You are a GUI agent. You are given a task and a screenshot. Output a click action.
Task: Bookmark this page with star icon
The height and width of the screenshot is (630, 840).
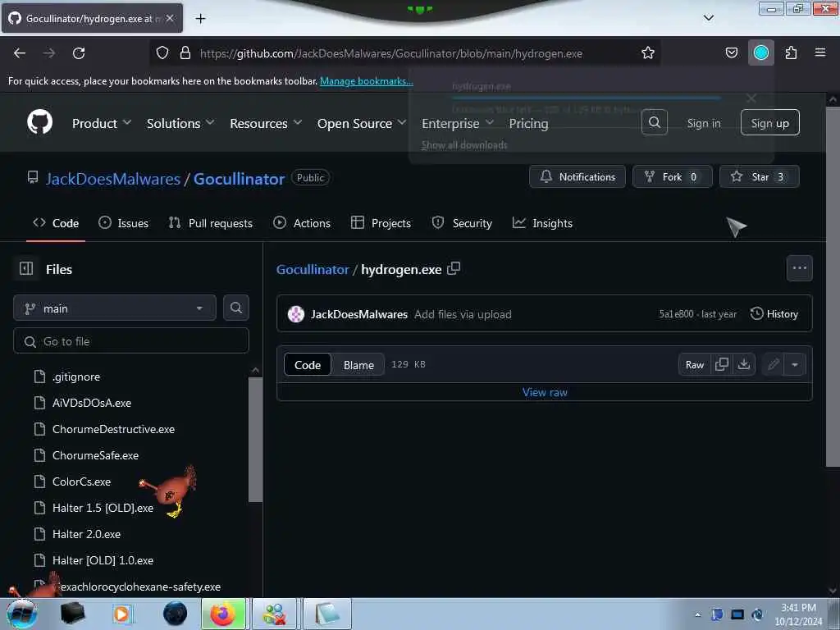(x=648, y=53)
